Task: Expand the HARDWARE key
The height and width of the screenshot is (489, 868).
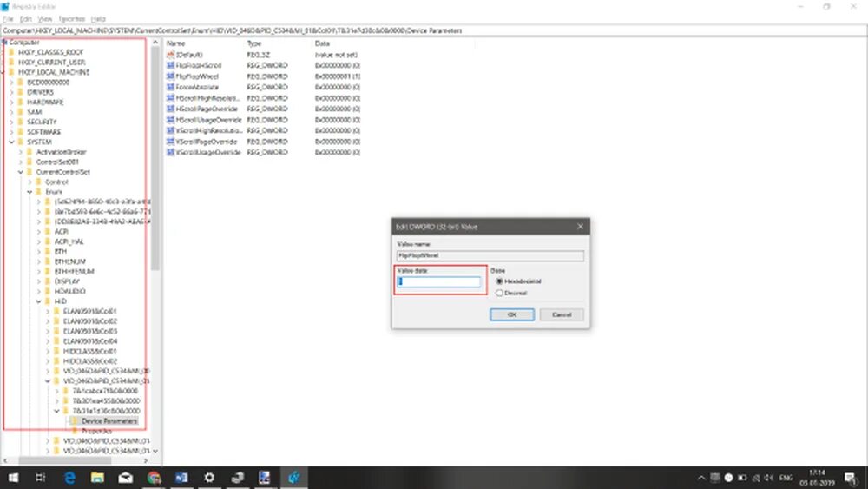Action: [11, 102]
